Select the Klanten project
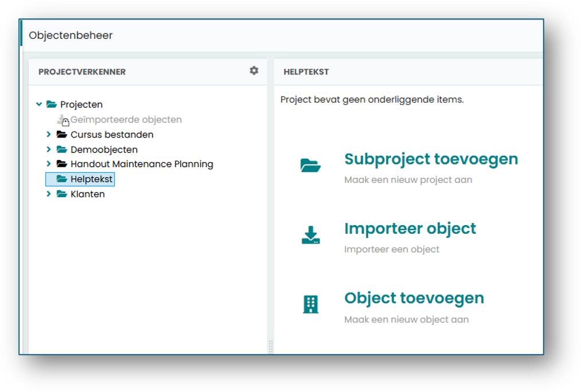 88,194
